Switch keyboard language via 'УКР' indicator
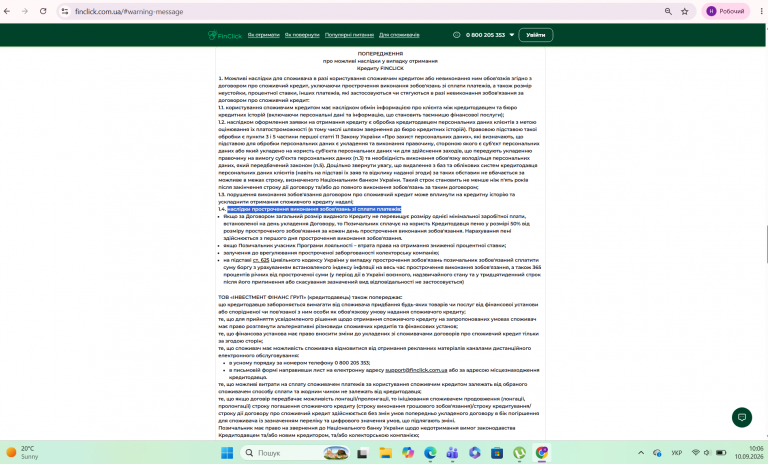 [676, 453]
